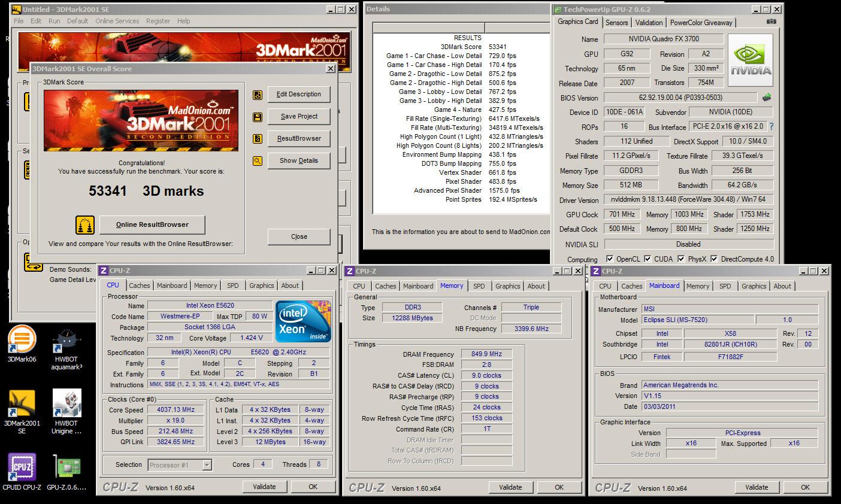The height and width of the screenshot is (504, 841).
Task: Click the DRAM Frequency value 849.9 MHz
Action: 486,354
